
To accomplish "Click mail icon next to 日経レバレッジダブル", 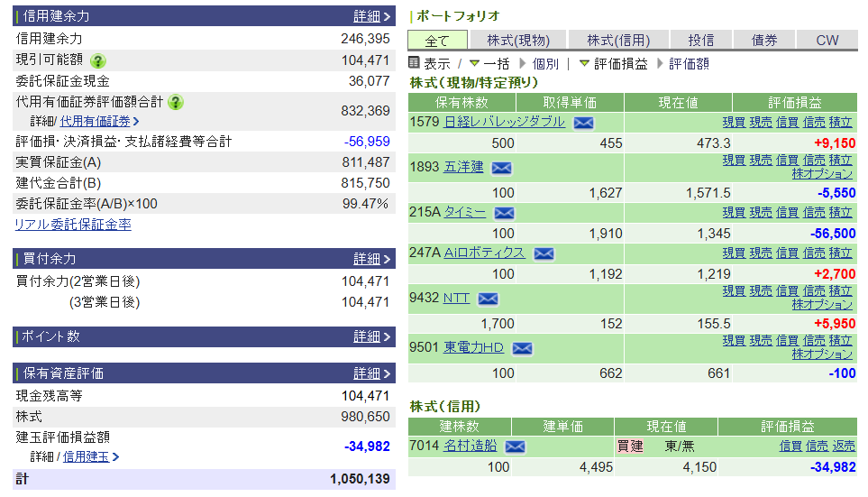I will point(583,123).
